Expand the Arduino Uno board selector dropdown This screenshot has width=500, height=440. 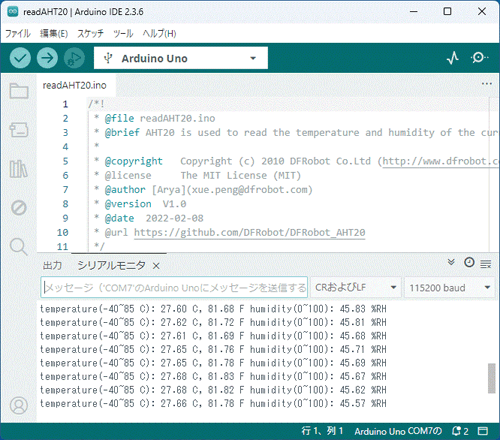(181, 58)
